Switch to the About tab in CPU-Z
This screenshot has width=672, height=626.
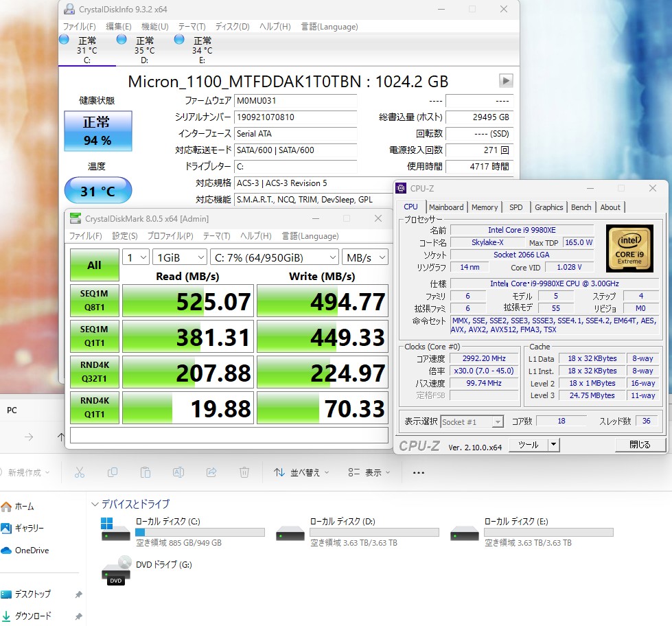610,207
